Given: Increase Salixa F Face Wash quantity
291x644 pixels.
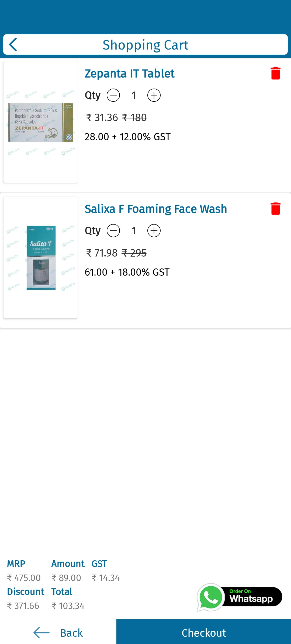Looking at the screenshot, I should pyautogui.click(x=154, y=231).
